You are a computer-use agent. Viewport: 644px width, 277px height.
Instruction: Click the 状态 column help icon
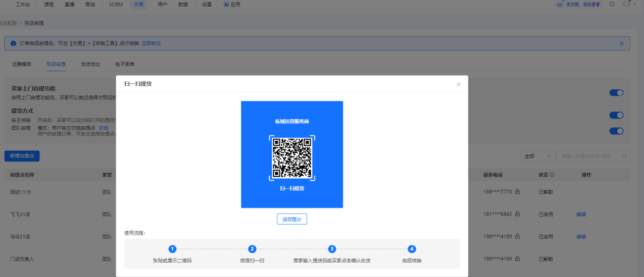(x=552, y=175)
